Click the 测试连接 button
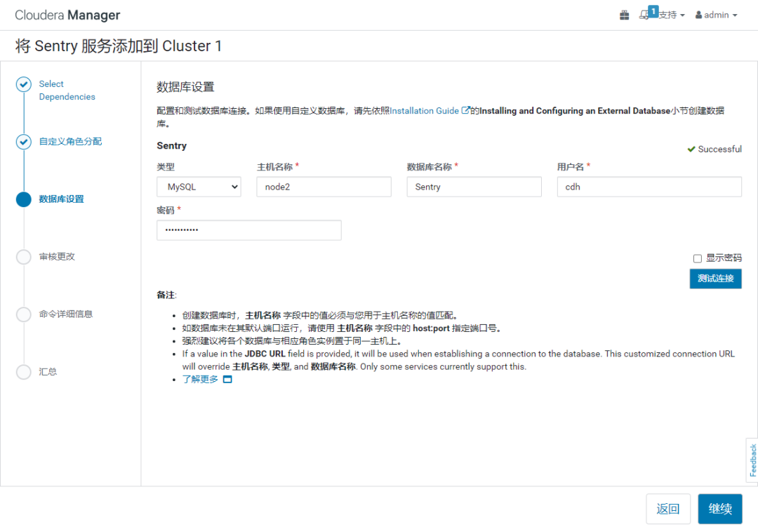This screenshot has width=758, height=532. 715,279
